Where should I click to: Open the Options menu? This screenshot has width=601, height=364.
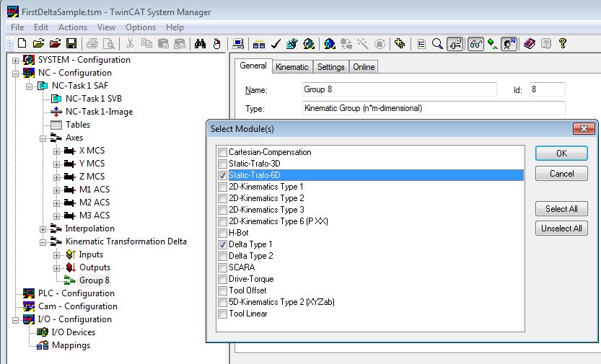(140, 27)
